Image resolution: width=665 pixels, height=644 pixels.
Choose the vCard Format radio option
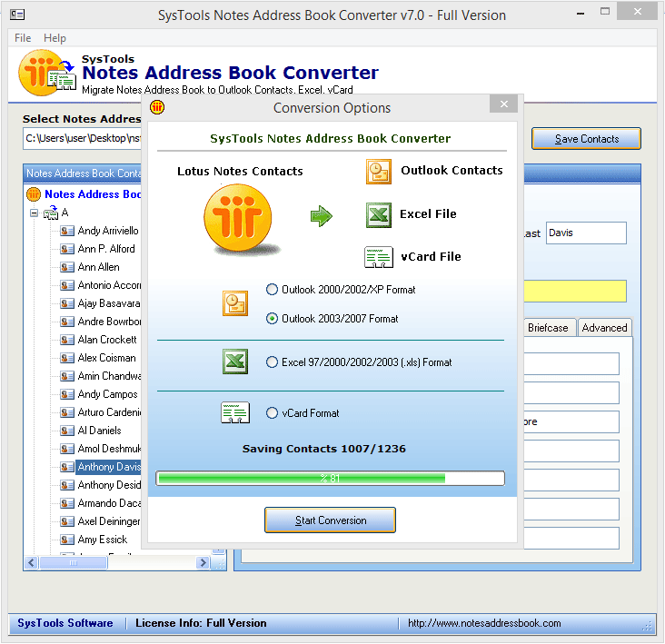pyautogui.click(x=272, y=413)
